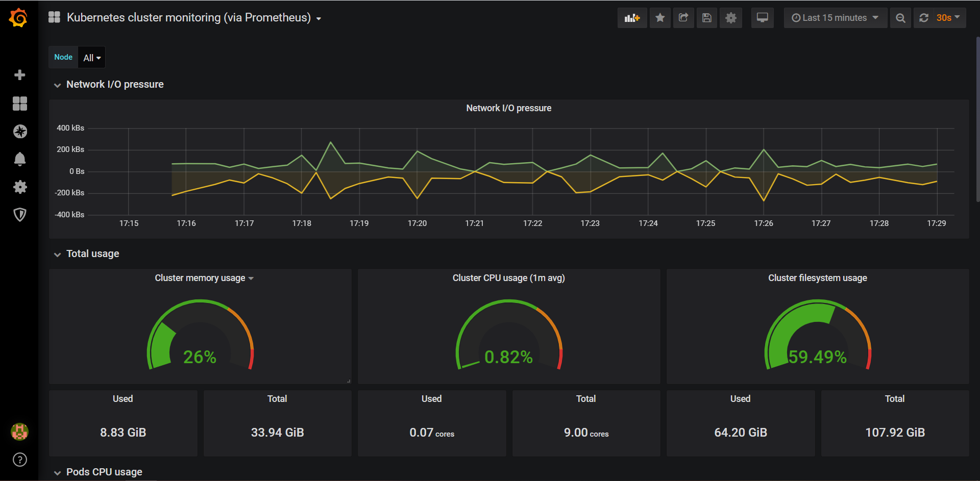980x481 pixels.
Task: Cycle view mode with monitor icon
Action: 762,18
